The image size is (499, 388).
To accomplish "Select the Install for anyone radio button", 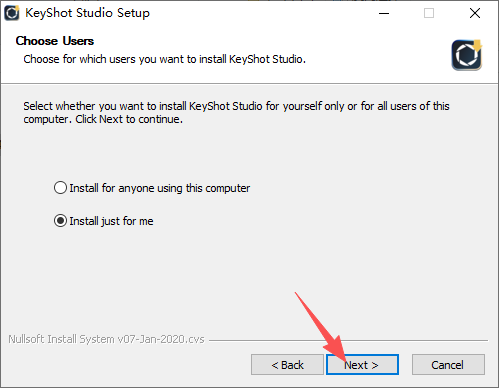I will click(60, 188).
